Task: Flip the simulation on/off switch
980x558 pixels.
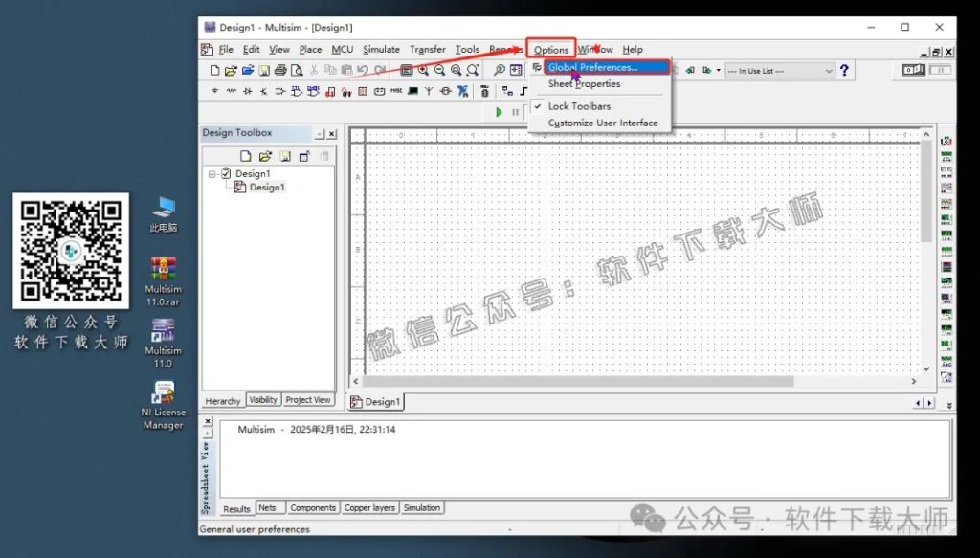Action: pos(914,71)
